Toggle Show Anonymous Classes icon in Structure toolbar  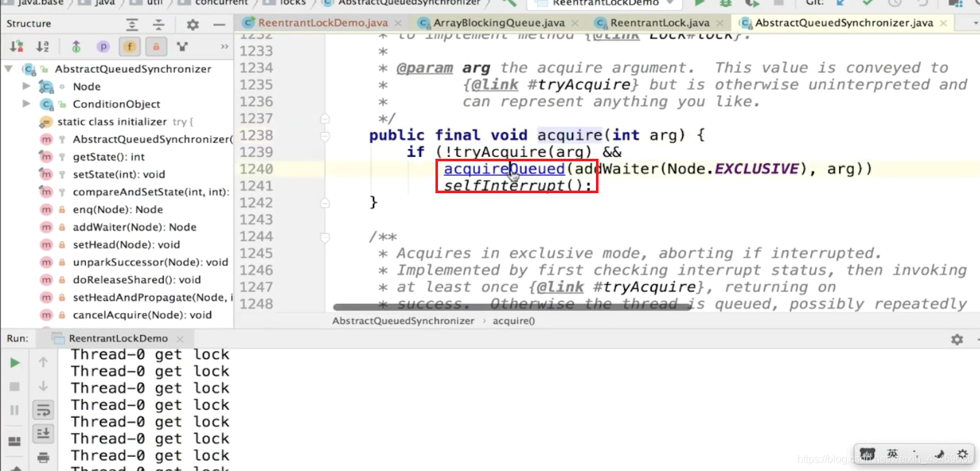click(x=183, y=47)
